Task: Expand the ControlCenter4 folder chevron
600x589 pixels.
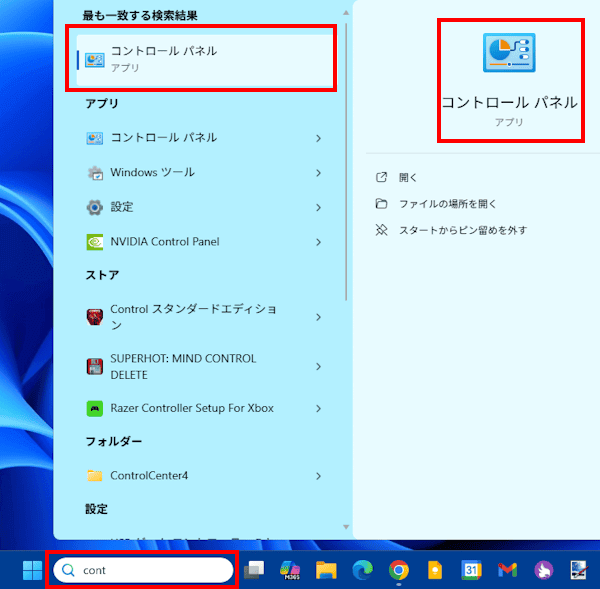Action: coord(318,476)
